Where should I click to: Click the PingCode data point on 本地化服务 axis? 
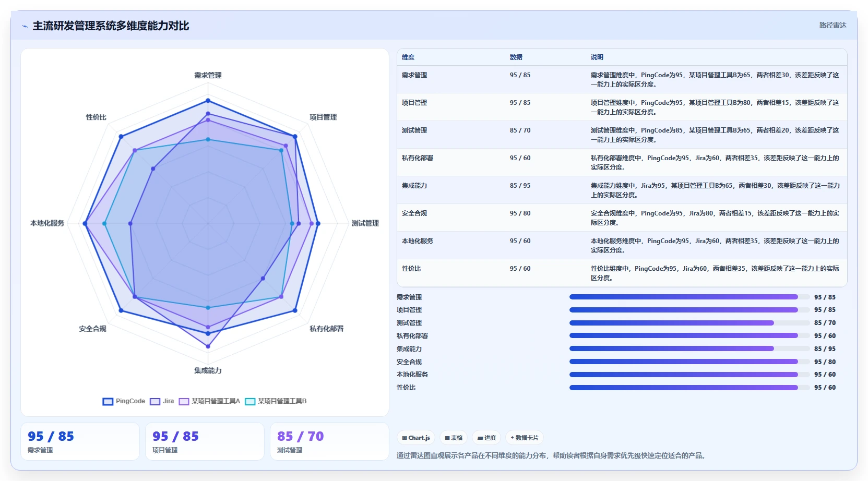tap(85, 223)
